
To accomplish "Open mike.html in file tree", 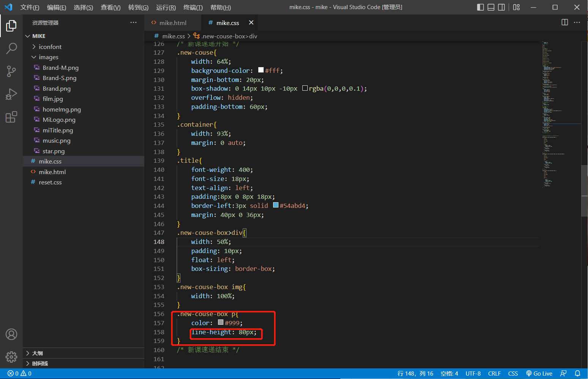I will (x=84, y=172).
